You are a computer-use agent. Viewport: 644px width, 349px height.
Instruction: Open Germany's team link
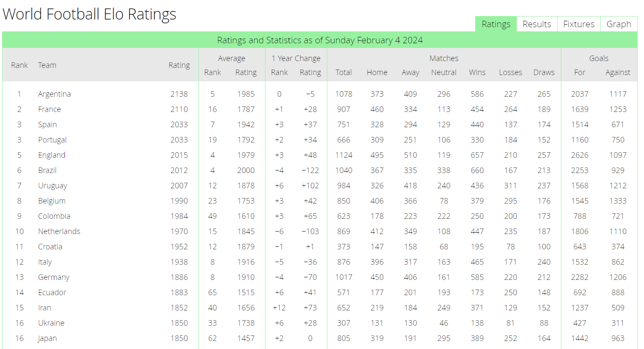[54, 277]
